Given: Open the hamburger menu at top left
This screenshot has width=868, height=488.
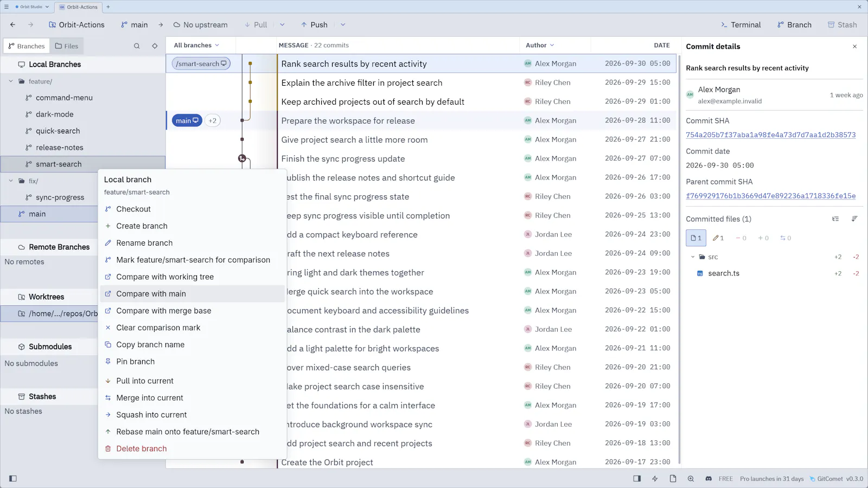Looking at the screenshot, I should tap(7, 7).
